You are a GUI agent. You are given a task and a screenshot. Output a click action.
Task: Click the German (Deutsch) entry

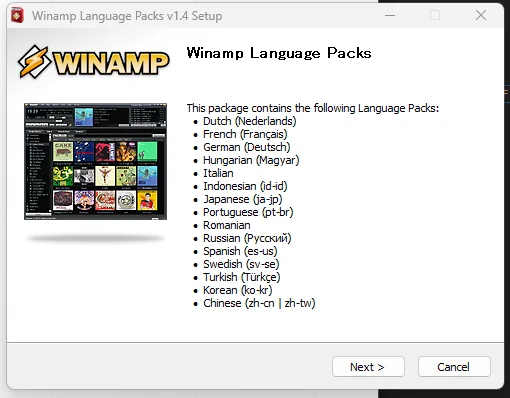(x=247, y=147)
